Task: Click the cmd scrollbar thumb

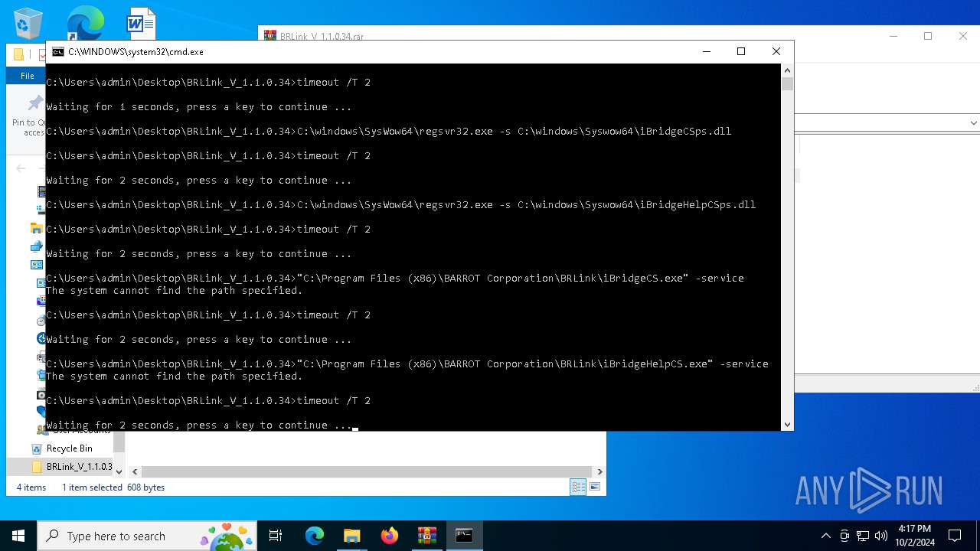Action: coord(787,83)
